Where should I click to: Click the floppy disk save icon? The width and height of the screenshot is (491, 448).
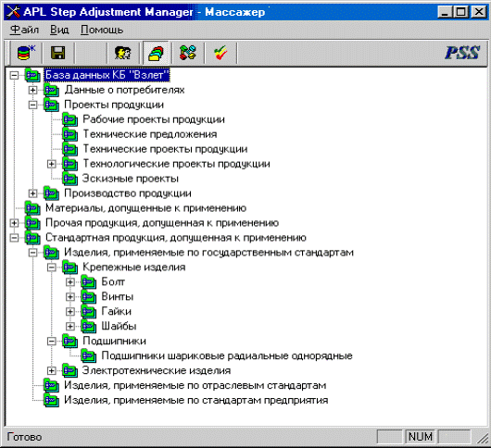(58, 53)
